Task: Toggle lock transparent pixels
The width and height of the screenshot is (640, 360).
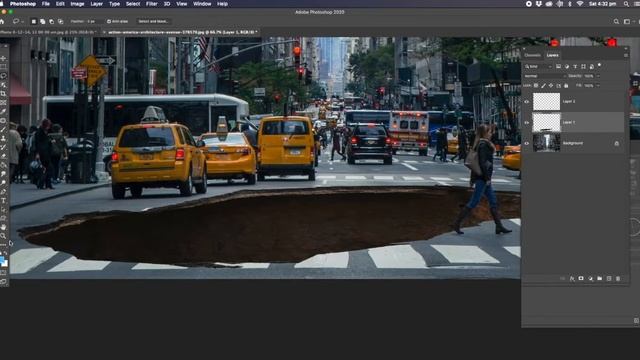Action: click(x=536, y=86)
